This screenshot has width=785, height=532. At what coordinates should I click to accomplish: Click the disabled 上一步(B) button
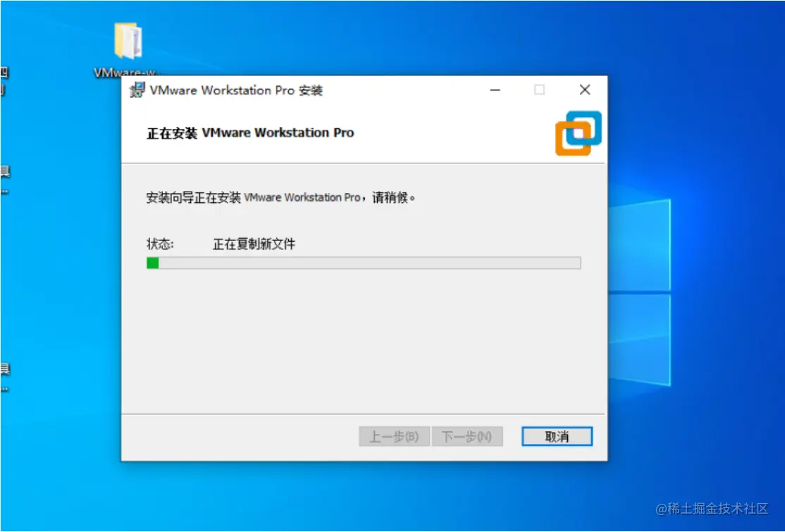394,436
